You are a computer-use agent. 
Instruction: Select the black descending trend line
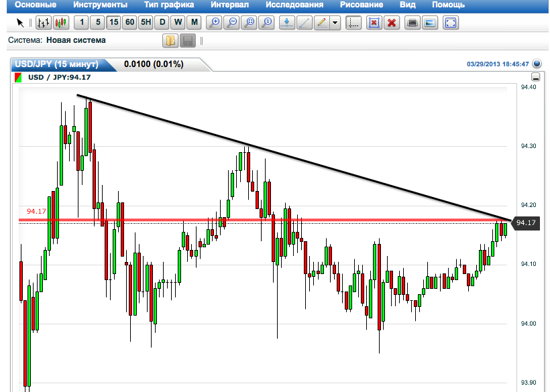point(294,157)
